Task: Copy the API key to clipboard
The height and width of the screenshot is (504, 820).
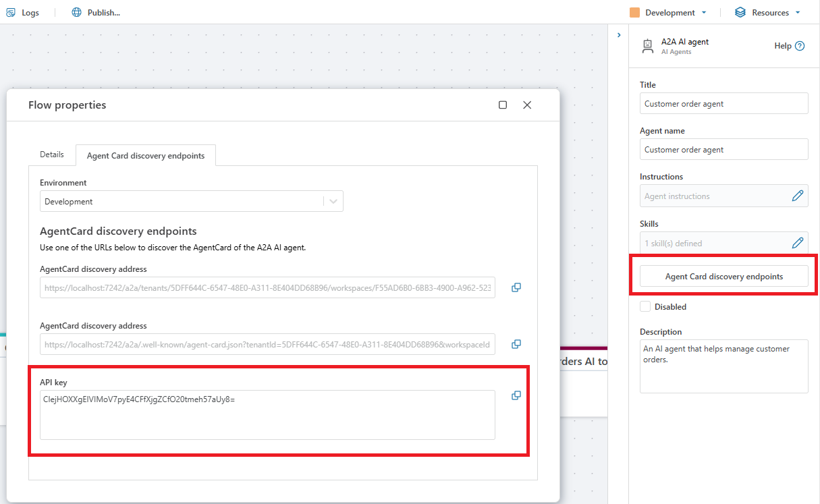Action: click(516, 395)
